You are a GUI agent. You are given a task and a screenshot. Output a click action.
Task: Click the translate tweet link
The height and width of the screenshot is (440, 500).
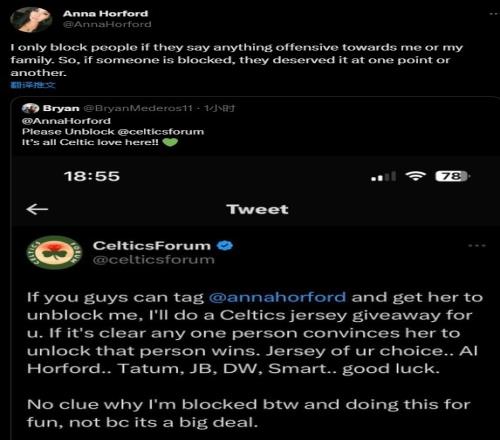click(33, 85)
